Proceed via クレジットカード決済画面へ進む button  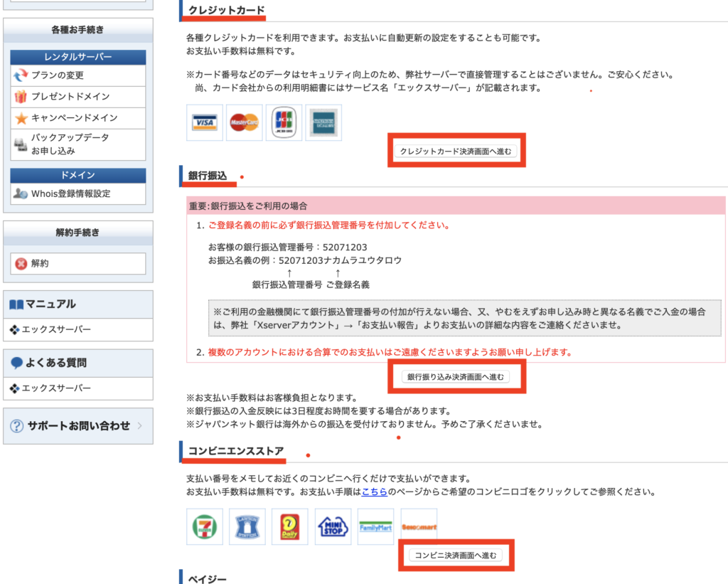click(456, 151)
